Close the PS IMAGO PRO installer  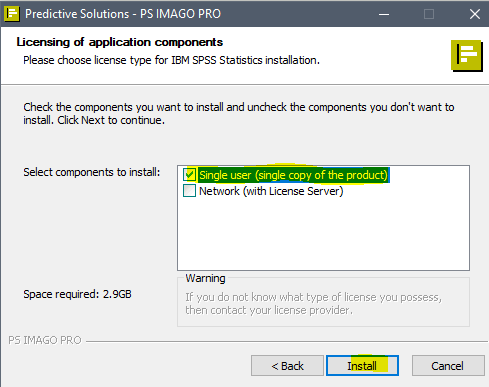[x=475, y=14]
